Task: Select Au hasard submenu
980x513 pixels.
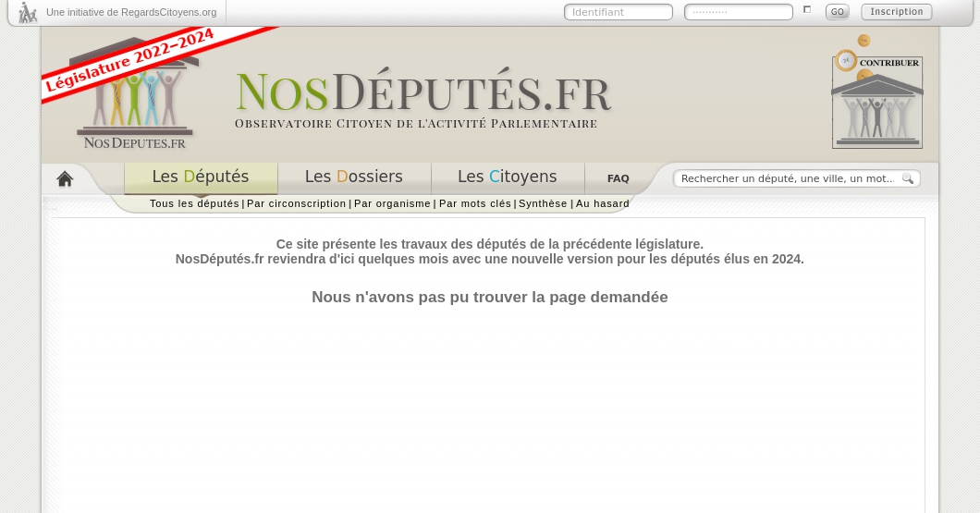Action: [603, 203]
